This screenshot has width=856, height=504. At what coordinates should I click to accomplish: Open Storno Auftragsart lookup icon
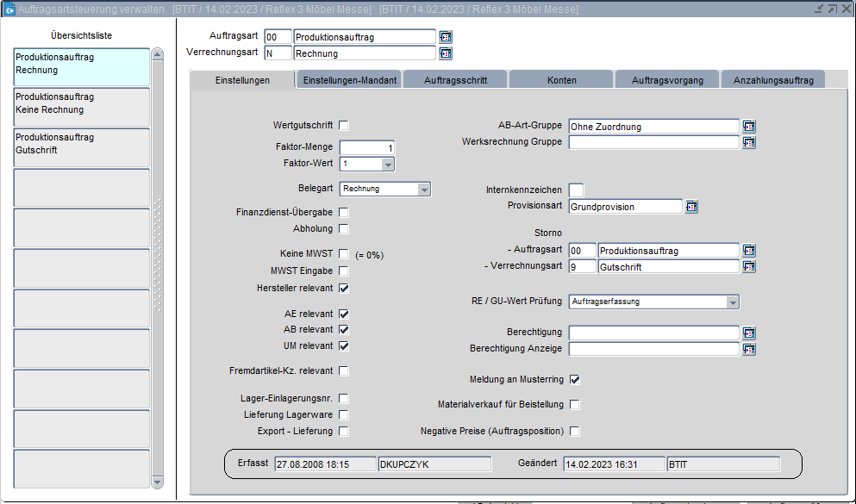pos(749,251)
